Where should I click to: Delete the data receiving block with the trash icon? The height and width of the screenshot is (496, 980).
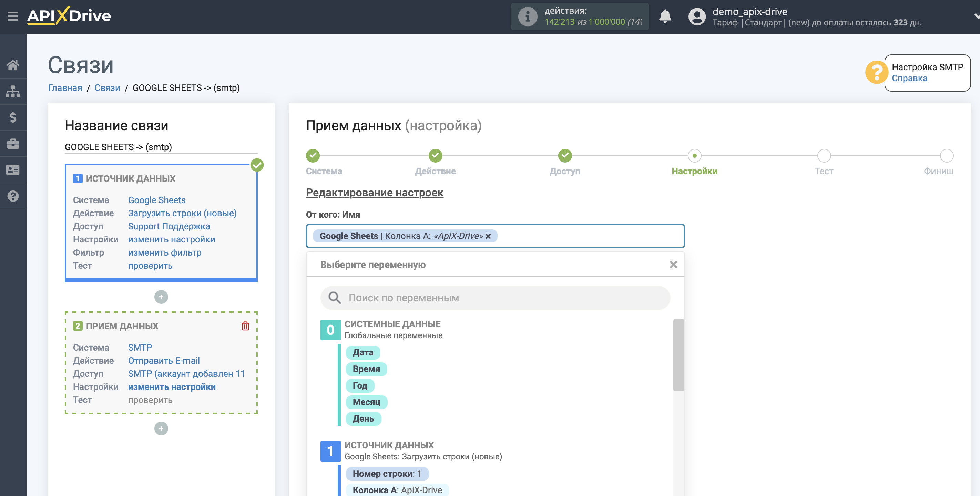(x=245, y=326)
